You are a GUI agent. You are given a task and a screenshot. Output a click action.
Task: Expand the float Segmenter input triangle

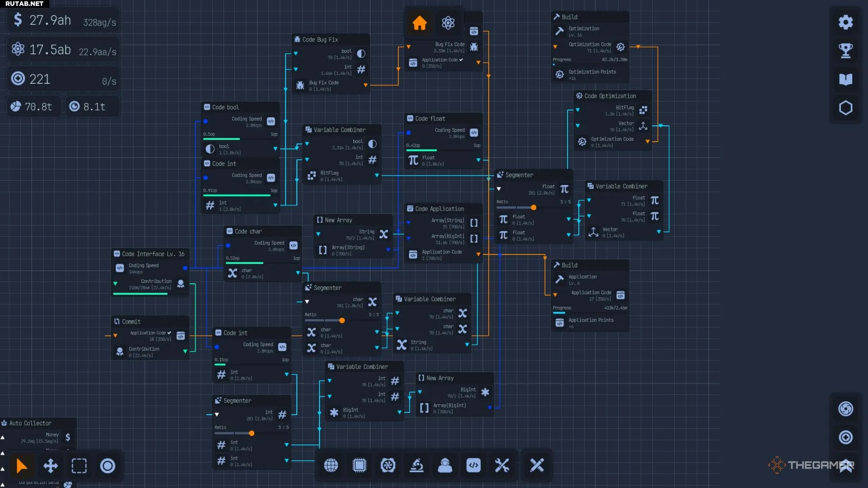[x=499, y=189]
